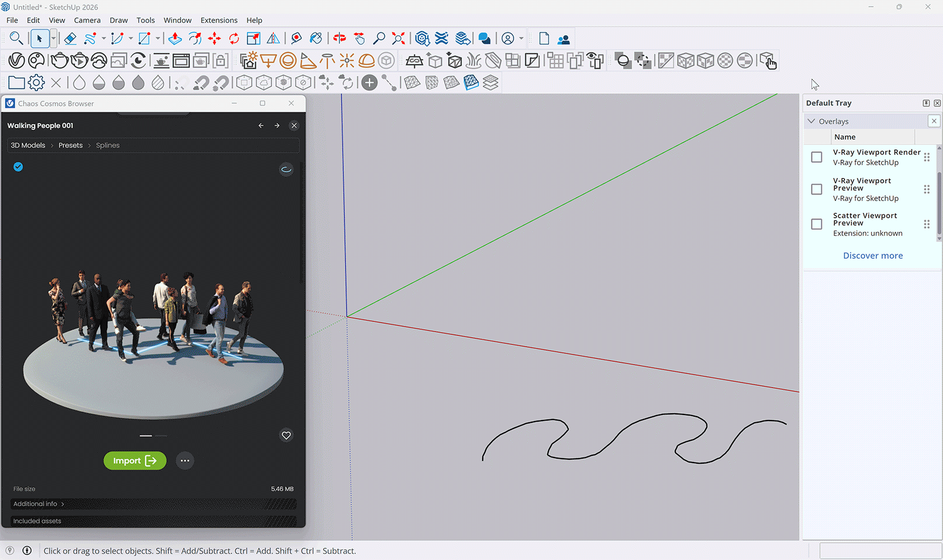Choose the Paint Bucket tool
Viewport: 943px width, 560px height.
(316, 38)
